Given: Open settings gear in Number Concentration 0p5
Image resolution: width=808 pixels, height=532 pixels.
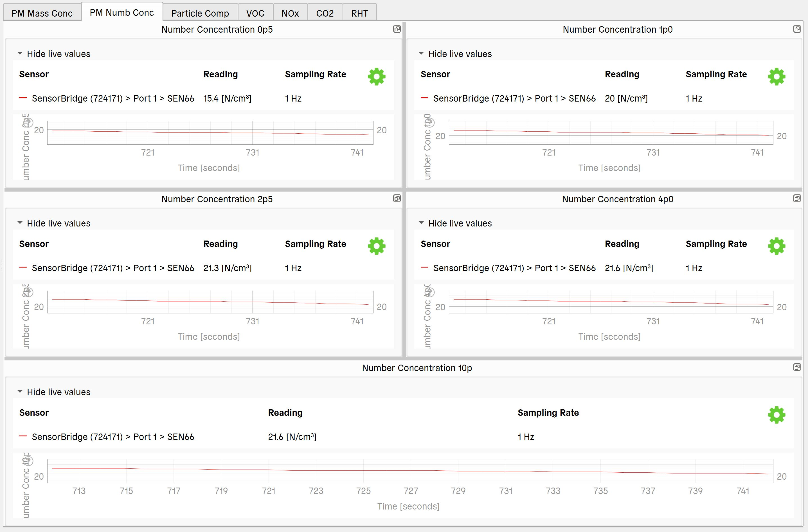Looking at the screenshot, I should click(377, 77).
